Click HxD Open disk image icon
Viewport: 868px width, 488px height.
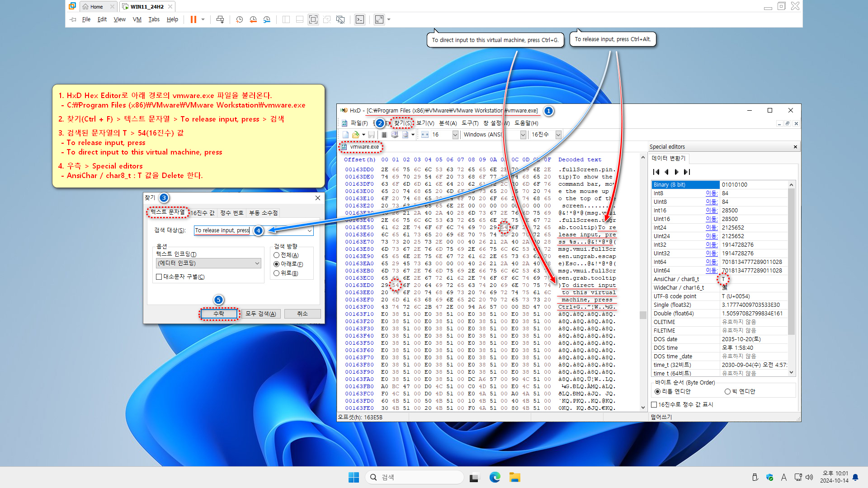tap(405, 135)
